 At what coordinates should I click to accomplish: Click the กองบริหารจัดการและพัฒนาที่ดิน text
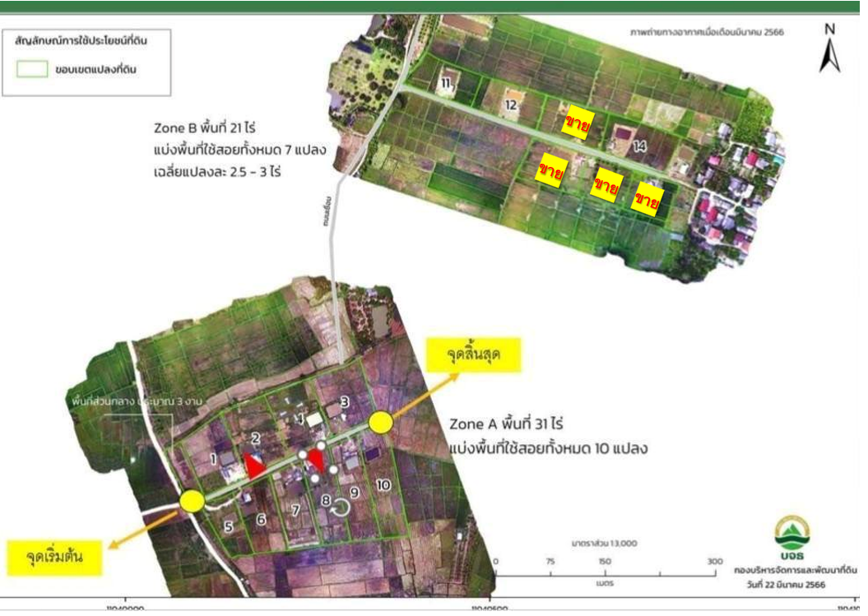(x=796, y=570)
